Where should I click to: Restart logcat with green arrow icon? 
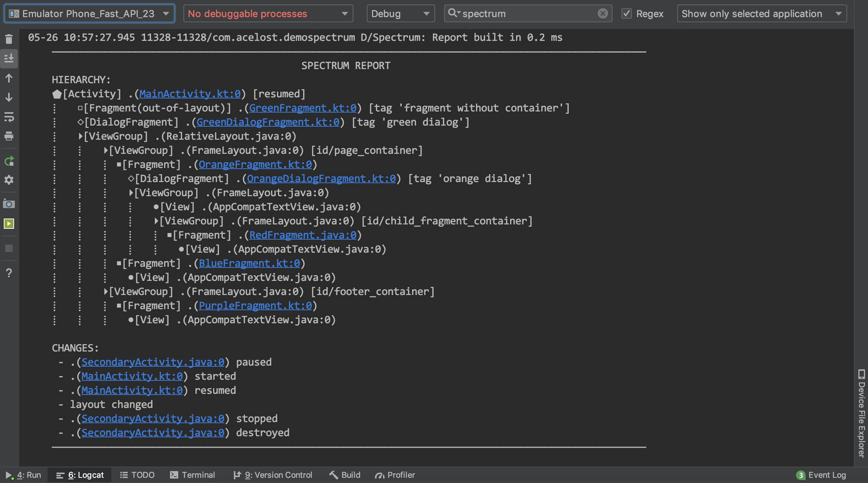click(x=9, y=161)
